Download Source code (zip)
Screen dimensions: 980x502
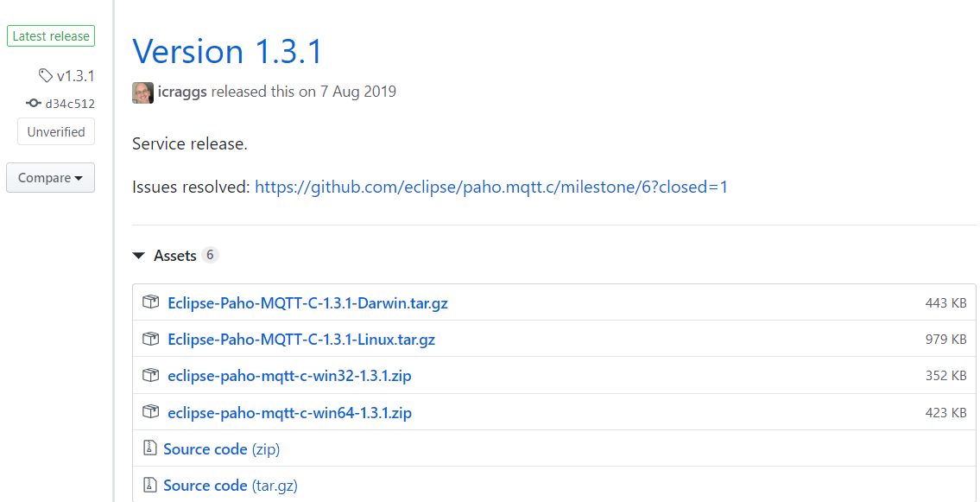click(x=221, y=449)
